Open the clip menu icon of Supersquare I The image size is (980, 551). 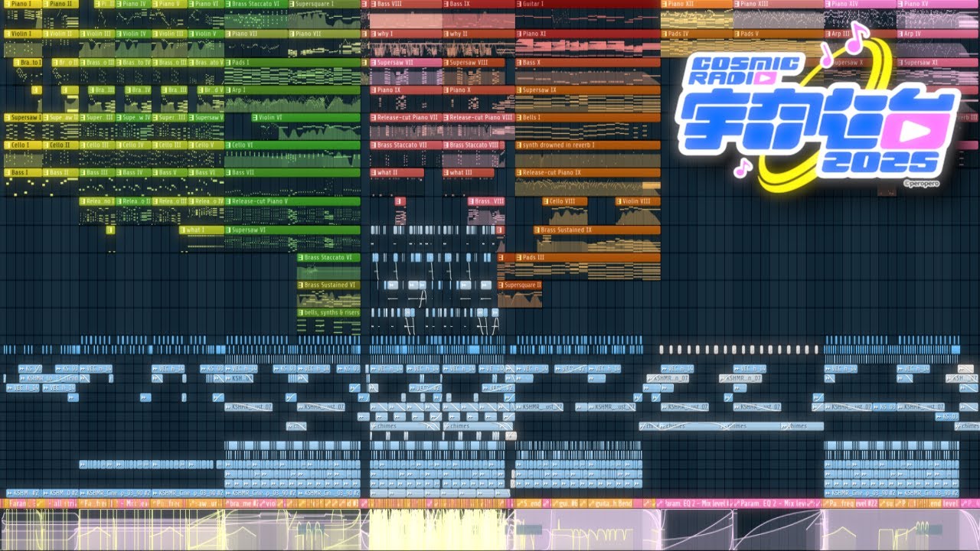tap(293, 4)
